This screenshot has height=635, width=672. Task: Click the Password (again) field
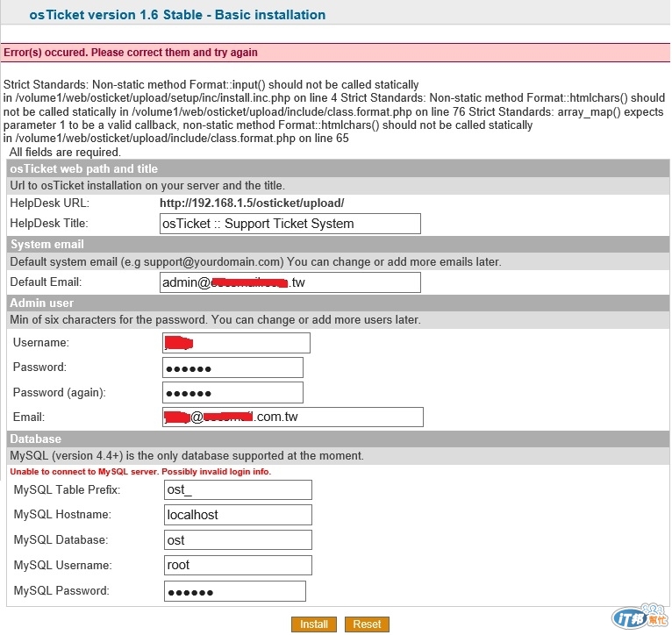click(x=232, y=392)
